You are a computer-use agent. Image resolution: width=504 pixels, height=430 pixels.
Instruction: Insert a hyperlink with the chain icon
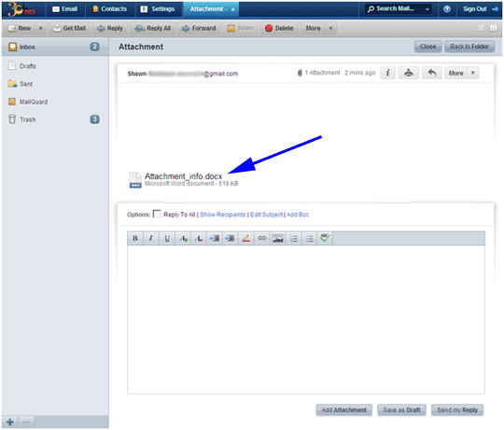(262, 239)
